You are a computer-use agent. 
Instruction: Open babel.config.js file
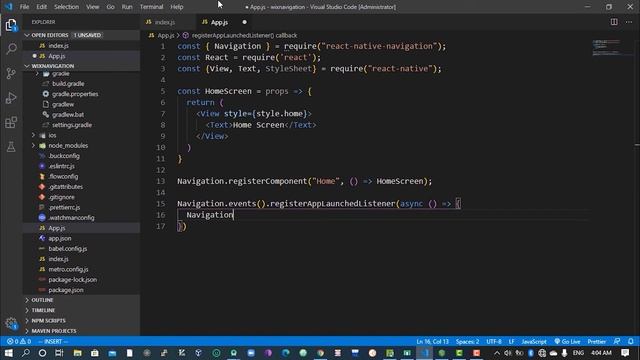click(x=68, y=249)
